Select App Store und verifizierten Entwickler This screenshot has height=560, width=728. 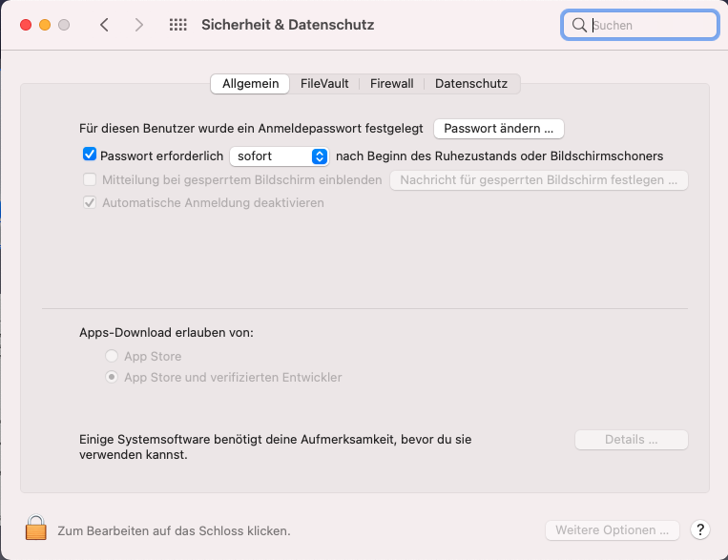tap(113, 378)
